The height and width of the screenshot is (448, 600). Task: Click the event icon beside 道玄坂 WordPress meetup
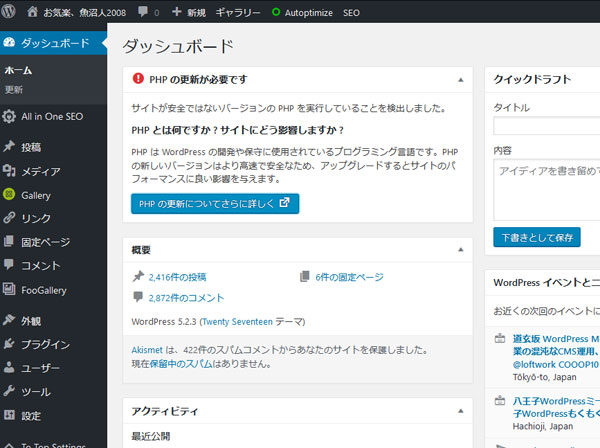tap(500, 339)
